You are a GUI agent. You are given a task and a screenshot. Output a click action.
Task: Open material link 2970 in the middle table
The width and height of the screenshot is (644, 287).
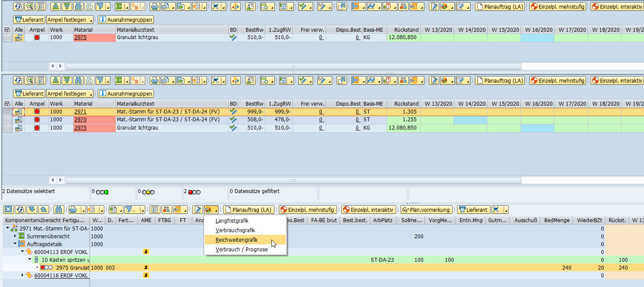[x=80, y=120]
